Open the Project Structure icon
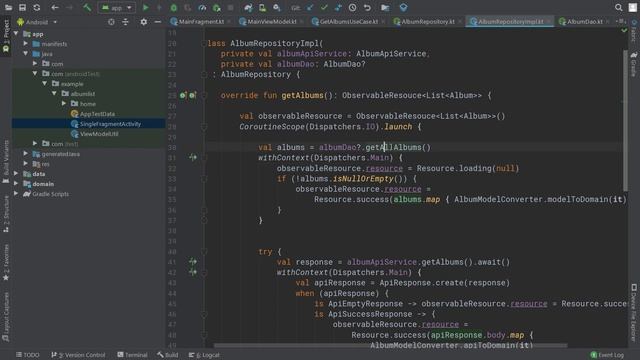This screenshot has width=640, height=360. coord(385,7)
